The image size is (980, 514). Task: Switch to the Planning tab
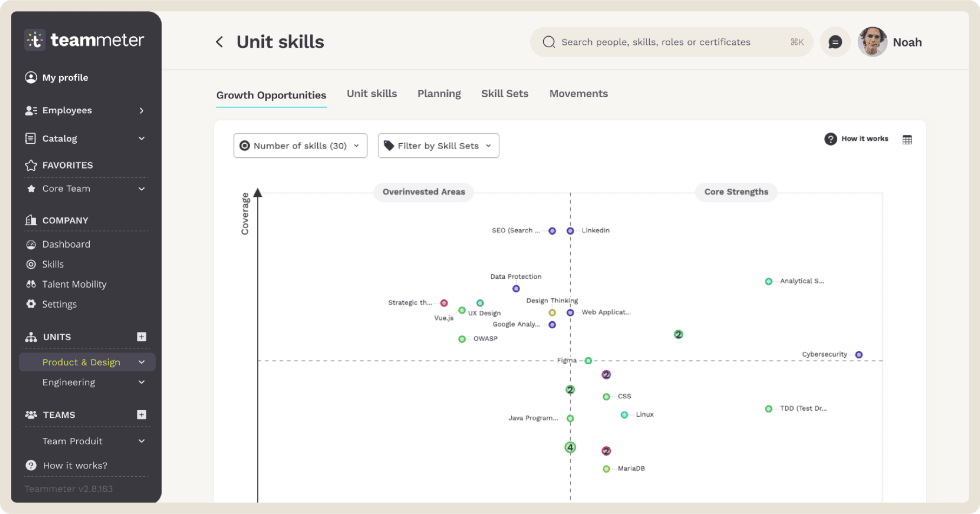[439, 94]
